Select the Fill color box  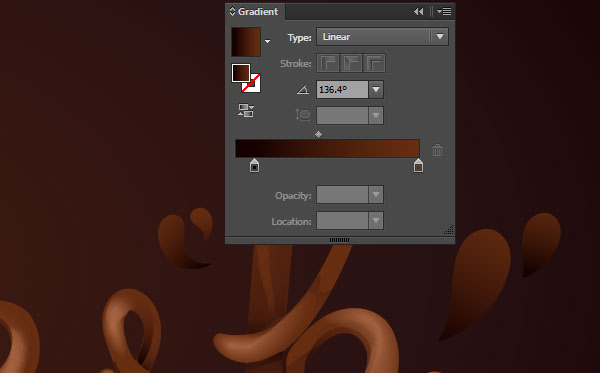click(241, 73)
